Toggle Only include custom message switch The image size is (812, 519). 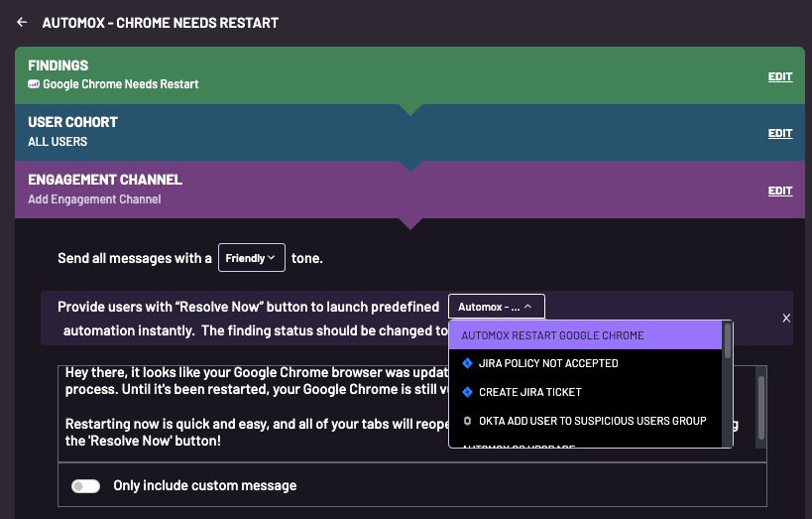[86, 486]
